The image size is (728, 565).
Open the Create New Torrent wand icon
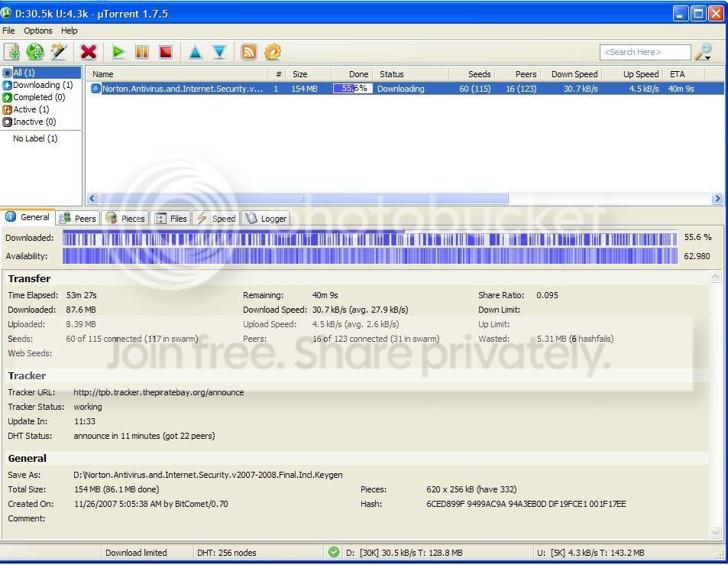tap(59, 52)
